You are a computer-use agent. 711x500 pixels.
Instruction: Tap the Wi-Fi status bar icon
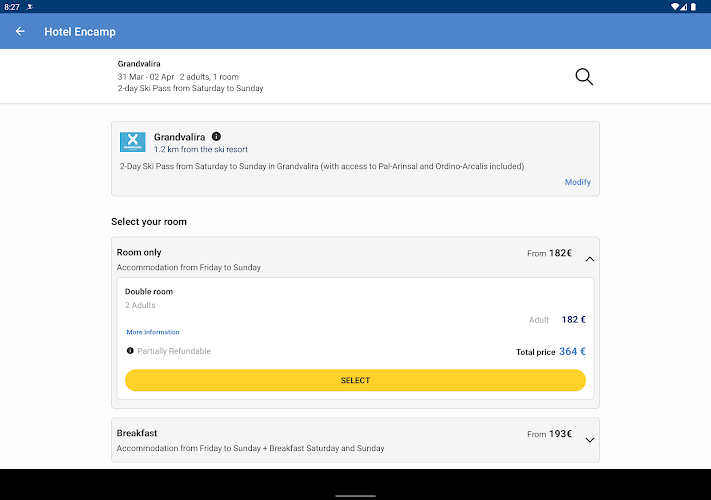(675, 6)
